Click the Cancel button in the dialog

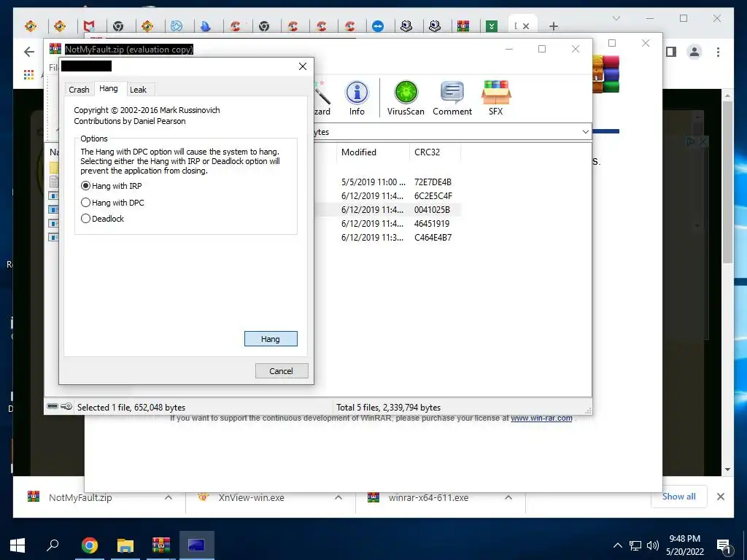click(x=281, y=371)
